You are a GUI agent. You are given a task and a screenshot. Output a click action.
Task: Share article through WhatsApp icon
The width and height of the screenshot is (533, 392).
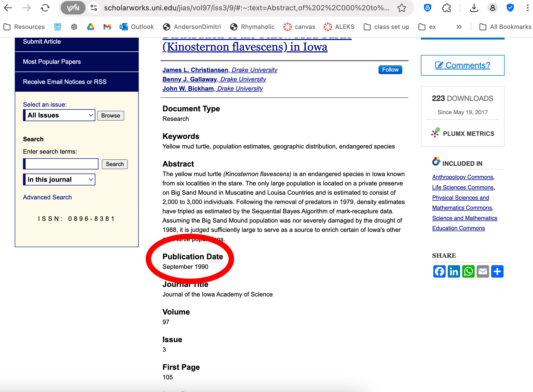(468, 271)
